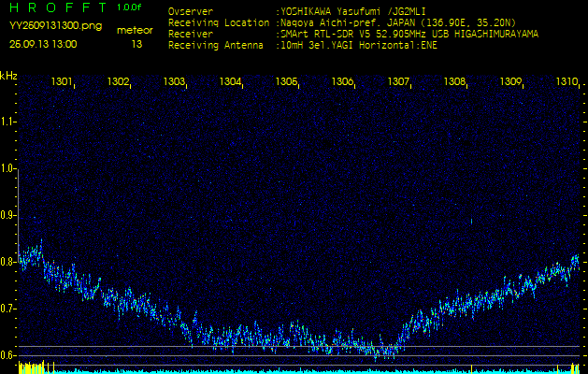
Task: Select the 0.7 frequency axis label
Action: pyautogui.click(x=7, y=309)
